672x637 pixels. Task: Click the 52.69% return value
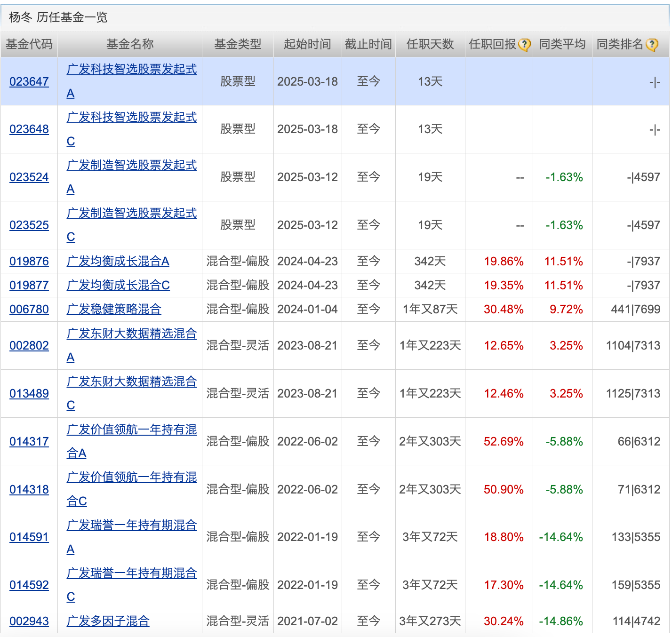pos(504,441)
